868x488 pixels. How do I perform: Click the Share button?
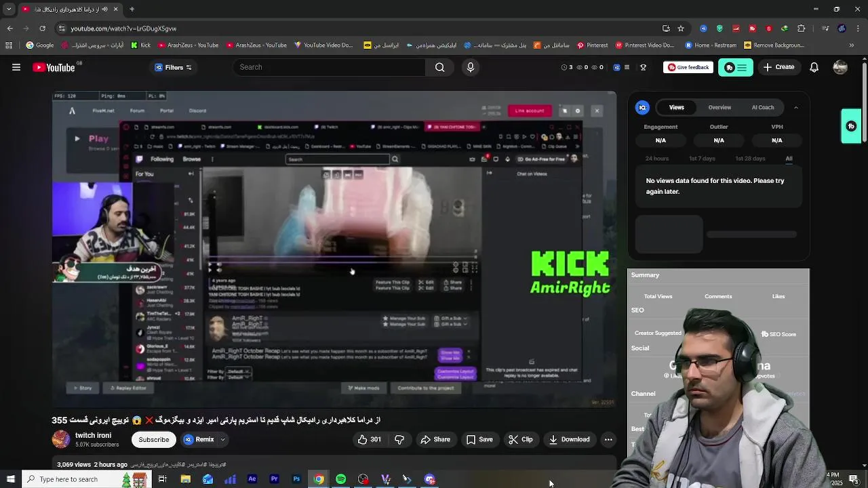pos(435,439)
